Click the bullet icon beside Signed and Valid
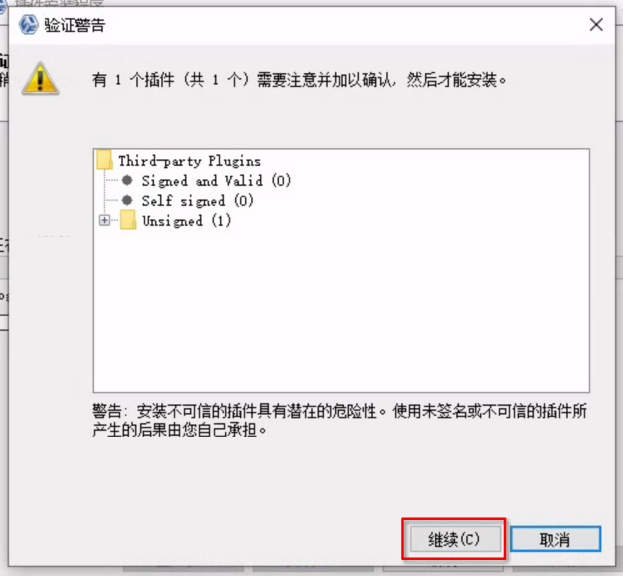Image resolution: width=623 pixels, height=576 pixels. (x=127, y=180)
